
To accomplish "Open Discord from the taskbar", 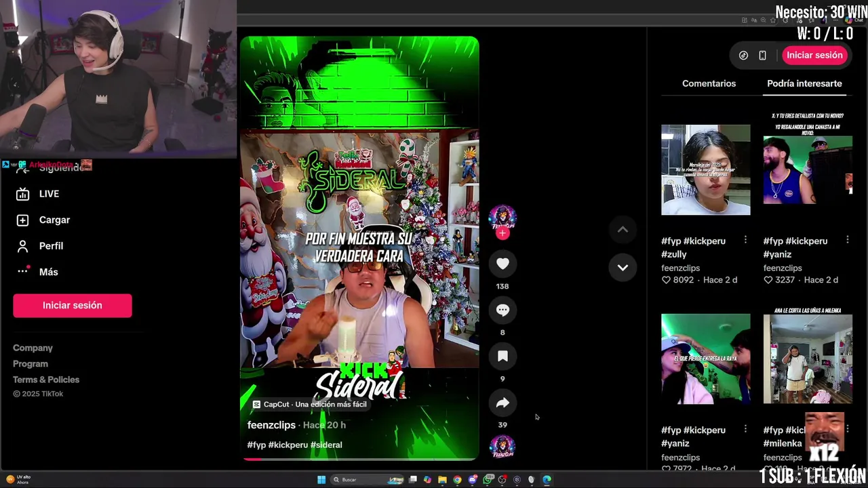I will coord(472,480).
